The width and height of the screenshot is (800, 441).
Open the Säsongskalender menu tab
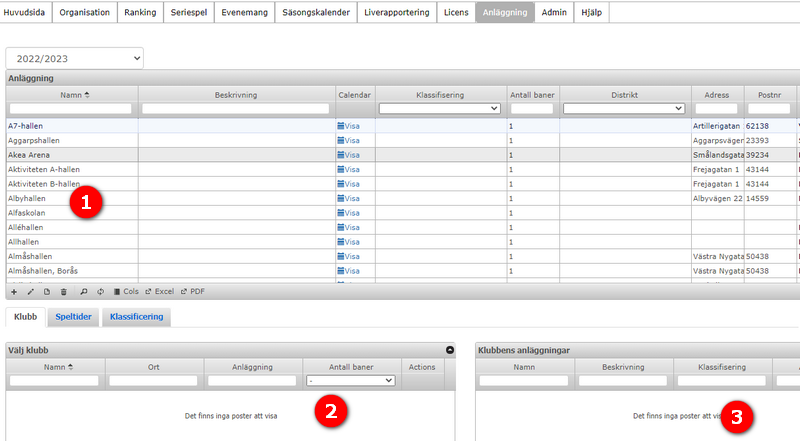pos(316,12)
